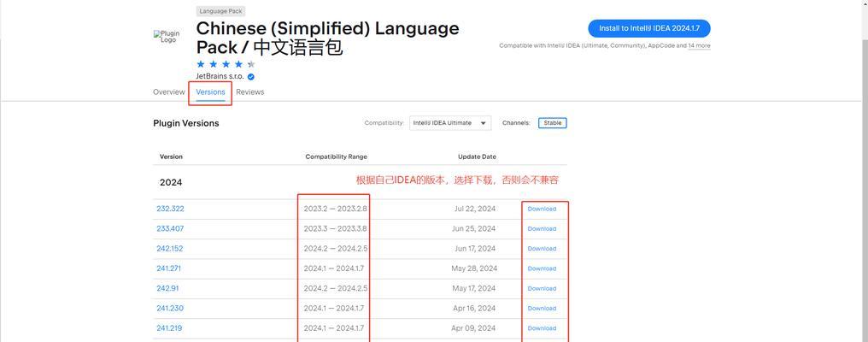The image size is (868, 342).
Task: Download version 232.322 from Jul 22, 2024
Action: [542, 209]
